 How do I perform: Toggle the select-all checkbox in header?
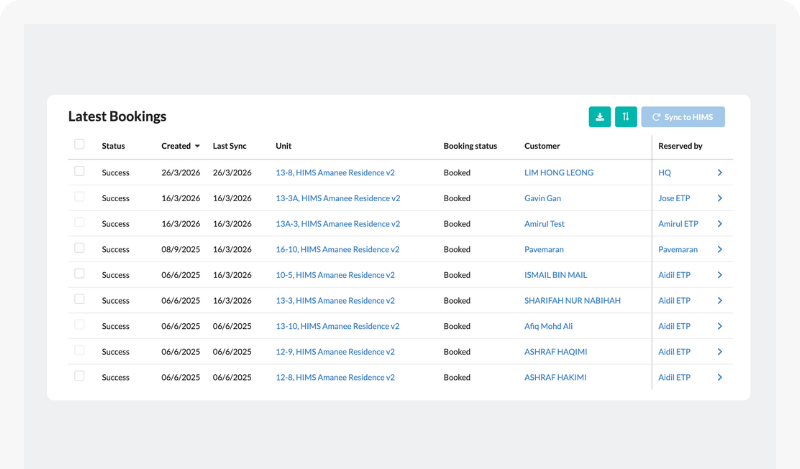(x=79, y=144)
